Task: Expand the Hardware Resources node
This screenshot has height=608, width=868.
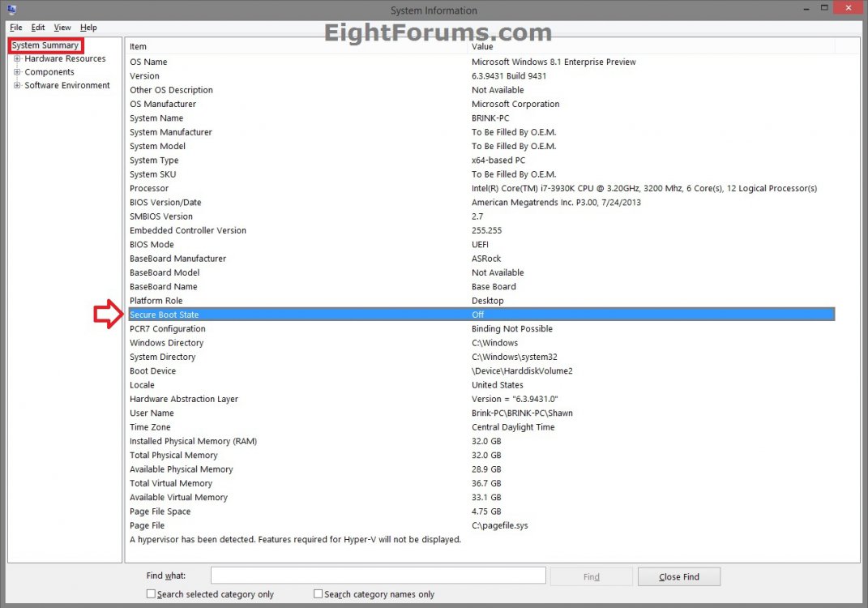Action: [16, 58]
